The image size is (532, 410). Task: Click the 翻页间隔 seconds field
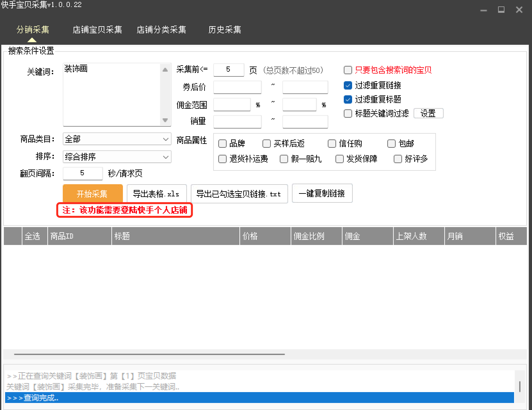click(x=83, y=173)
